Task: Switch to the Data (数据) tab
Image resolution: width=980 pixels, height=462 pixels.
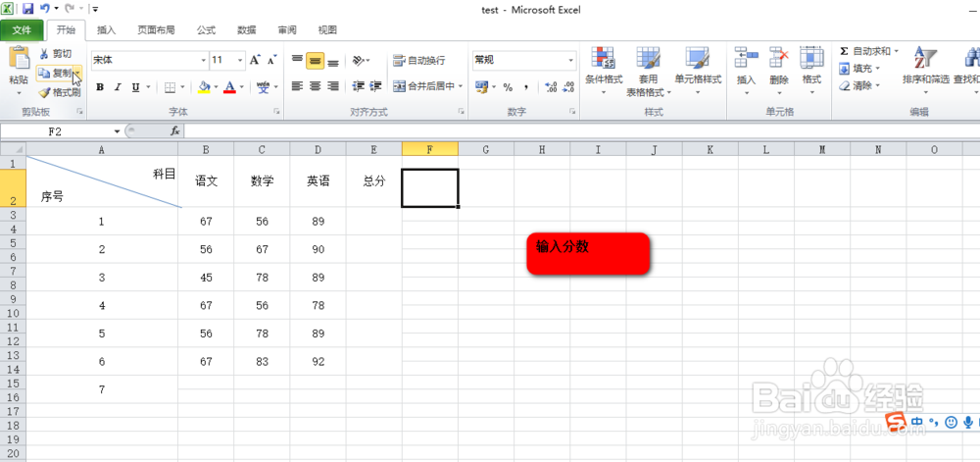Action: [x=247, y=30]
